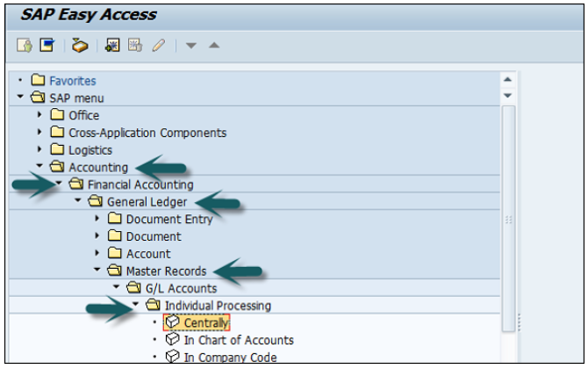Open SAP Business Workplace icon
588x369 pixels.
tap(79, 45)
